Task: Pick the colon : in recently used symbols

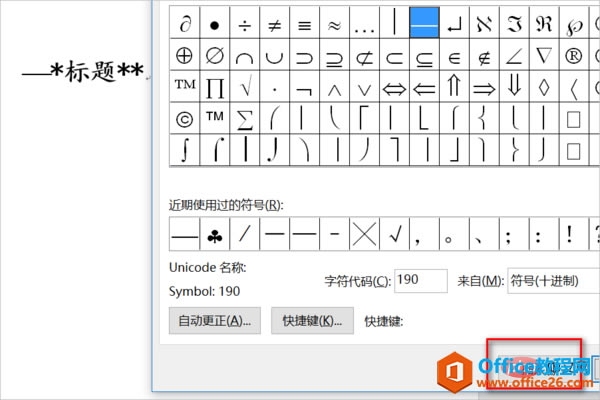Action: point(544,234)
